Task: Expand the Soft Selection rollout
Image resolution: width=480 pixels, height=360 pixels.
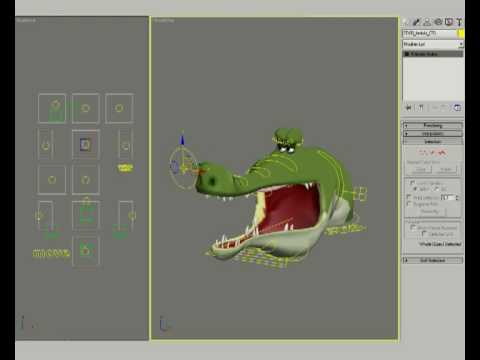Action: pos(433,260)
